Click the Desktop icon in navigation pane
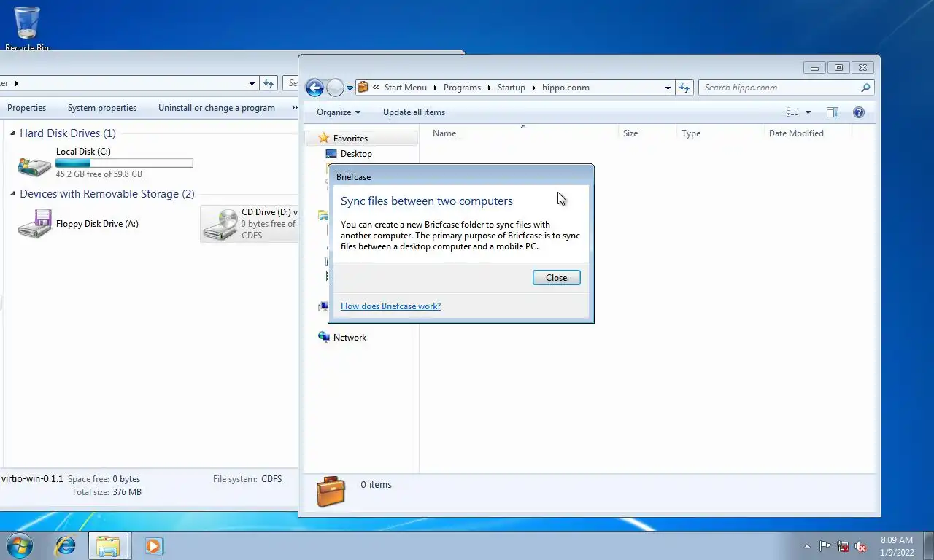934x560 pixels. coord(331,154)
